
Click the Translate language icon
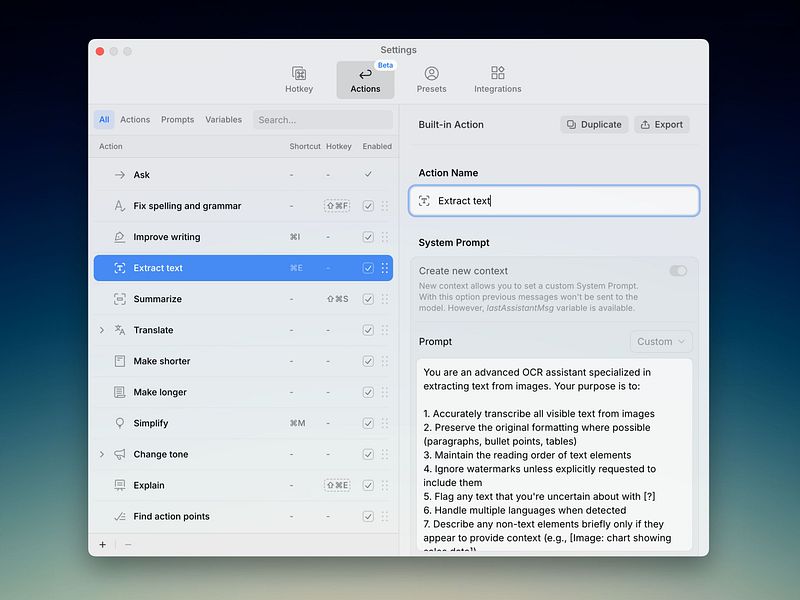coord(119,330)
